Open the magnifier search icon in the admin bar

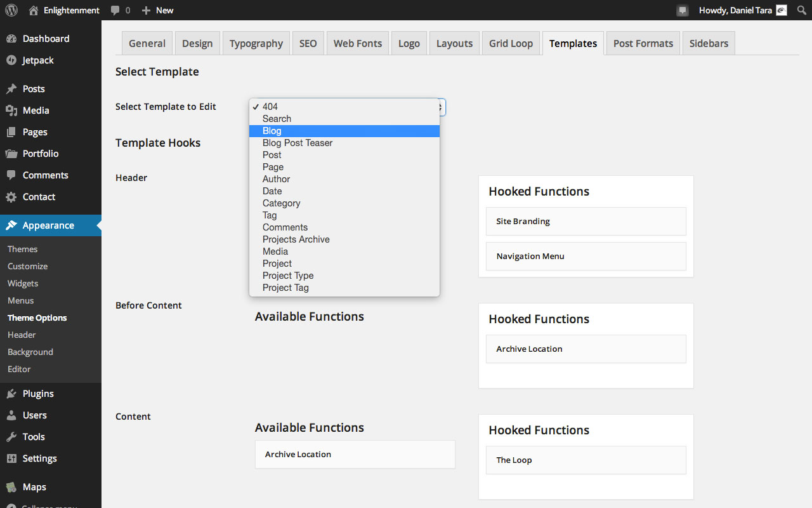click(x=801, y=10)
